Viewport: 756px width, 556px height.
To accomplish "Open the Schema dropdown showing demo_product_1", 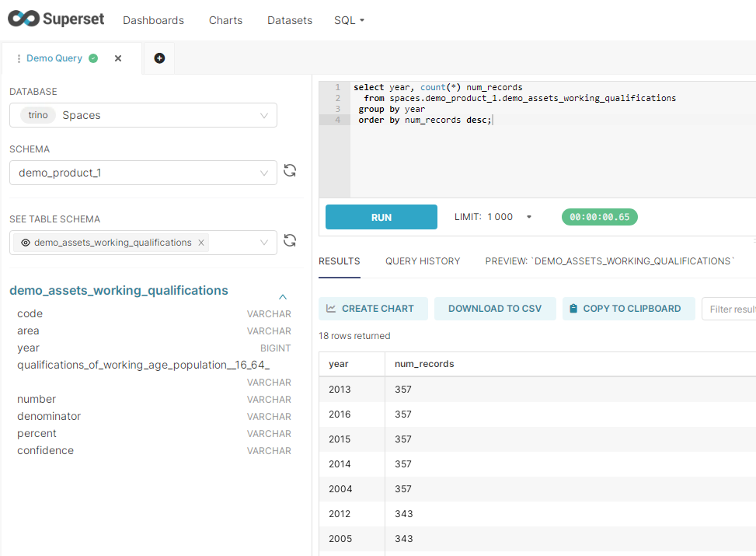I will (x=143, y=173).
